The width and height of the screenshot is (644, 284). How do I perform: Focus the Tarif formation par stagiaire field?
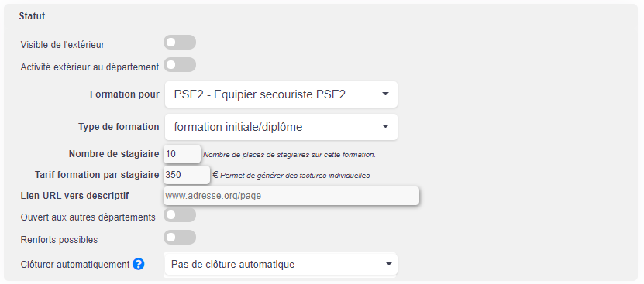(x=187, y=175)
